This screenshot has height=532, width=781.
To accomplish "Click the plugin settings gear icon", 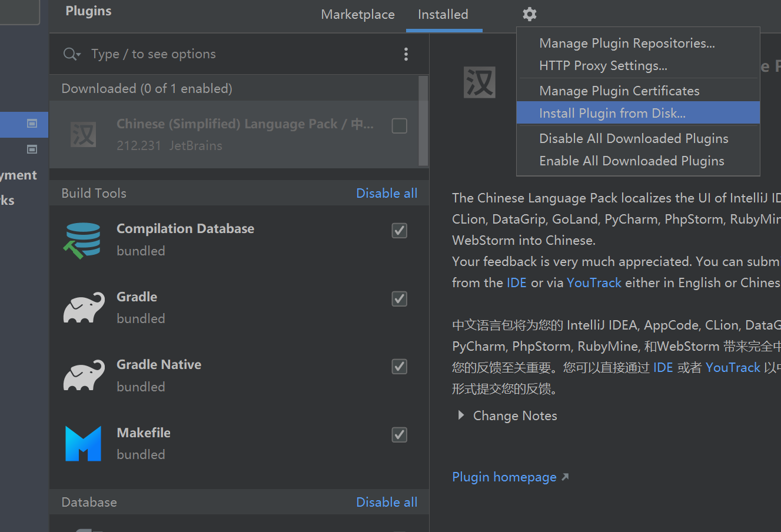I will tap(530, 14).
